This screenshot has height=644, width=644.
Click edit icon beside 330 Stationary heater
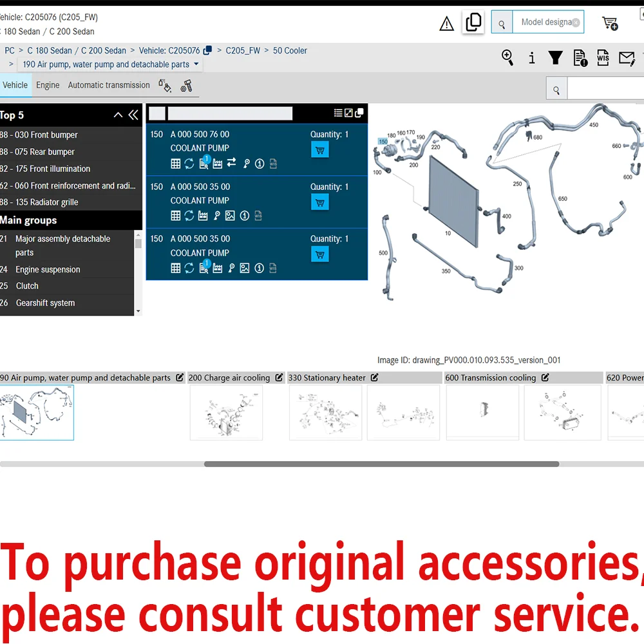375,377
